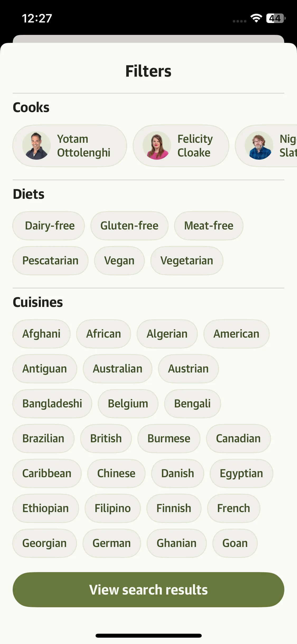Select the Vegetarian diet filter
The height and width of the screenshot is (644, 297).
coord(187,261)
